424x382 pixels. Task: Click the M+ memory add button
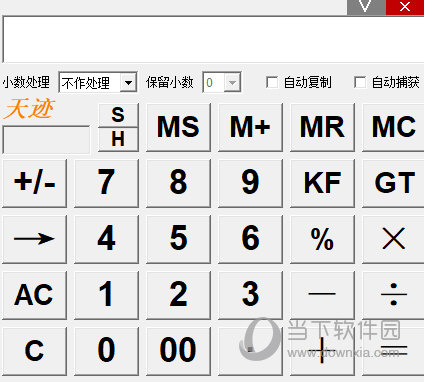click(x=250, y=127)
